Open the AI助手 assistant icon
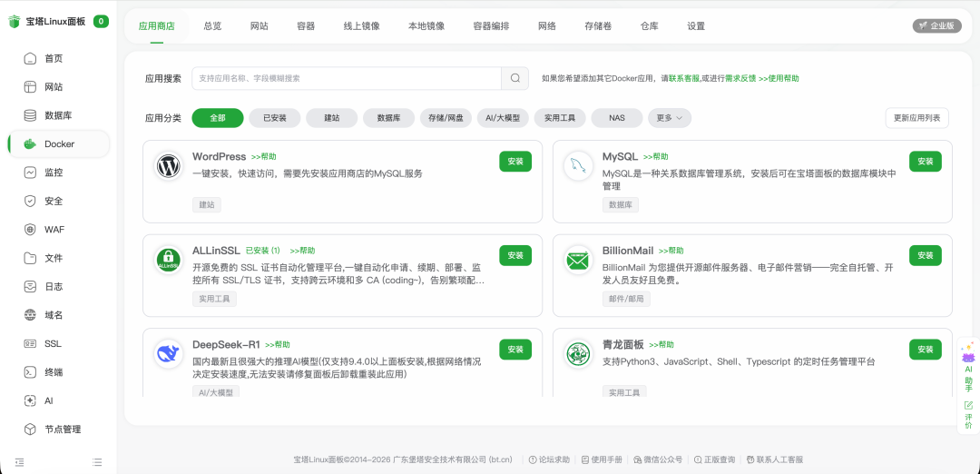 pyautogui.click(x=968, y=357)
